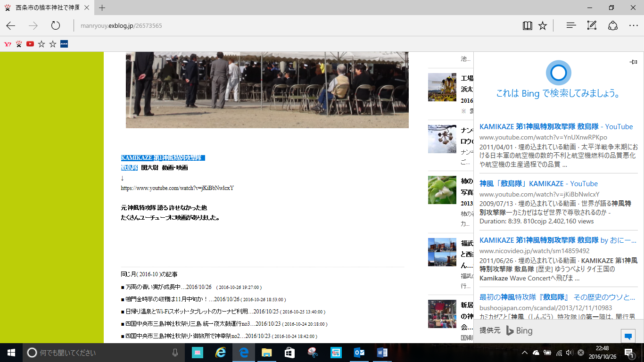The height and width of the screenshot is (362, 644).
Task: Open the first star favorite in favorites bar
Action: tap(41, 44)
